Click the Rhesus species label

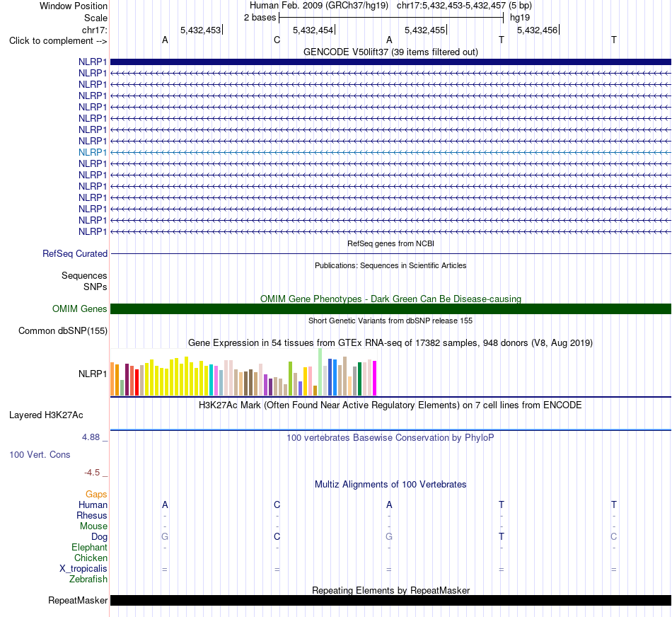coord(92,515)
